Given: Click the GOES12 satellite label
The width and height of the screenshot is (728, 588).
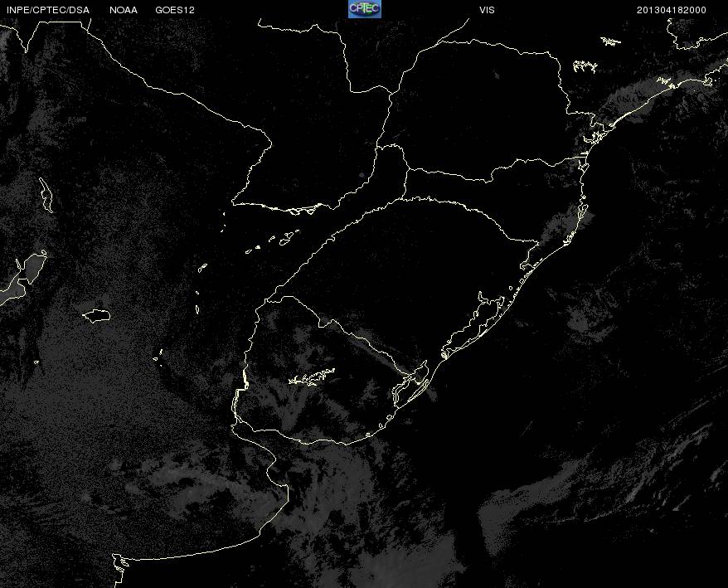Looking at the screenshot, I should click(x=175, y=10).
